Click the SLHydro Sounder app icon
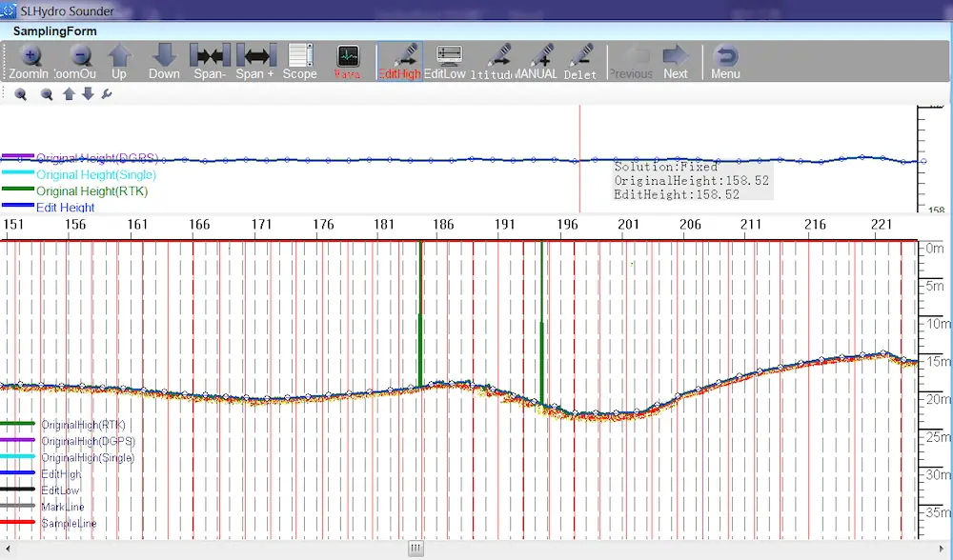 point(8,10)
